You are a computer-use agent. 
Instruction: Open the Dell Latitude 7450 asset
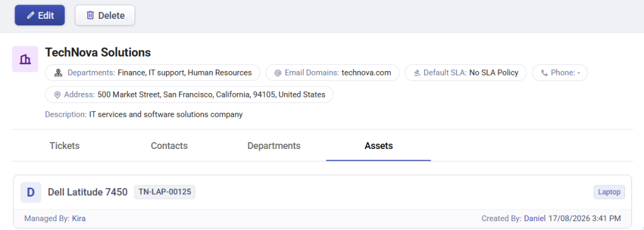(88, 192)
